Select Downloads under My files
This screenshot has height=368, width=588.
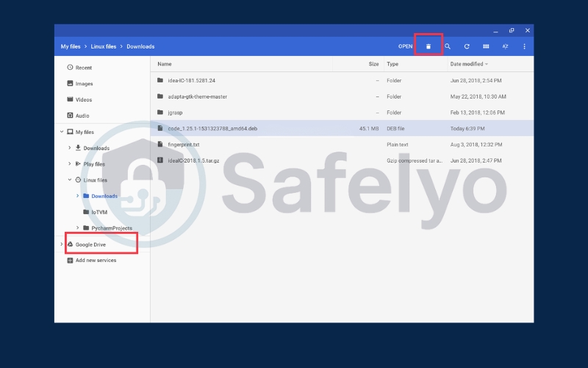click(96, 148)
